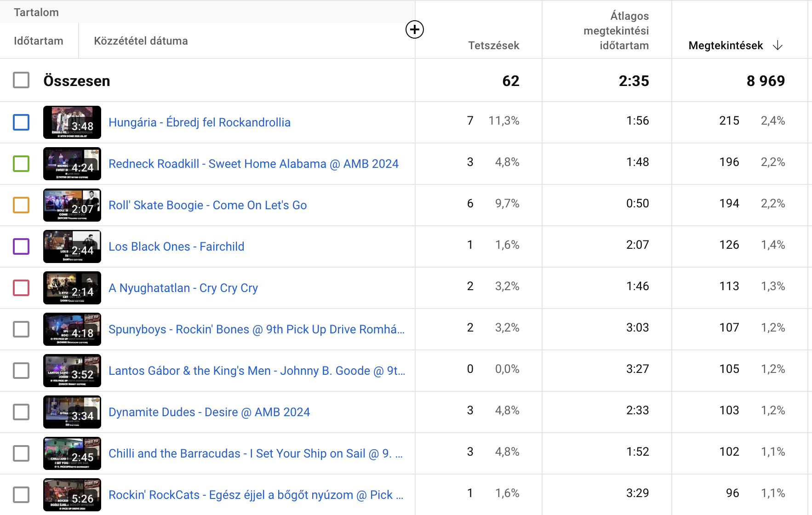Click the Chilli and the Barracudas thumbnail
Screen dimensions: 812x515
(x=72, y=453)
